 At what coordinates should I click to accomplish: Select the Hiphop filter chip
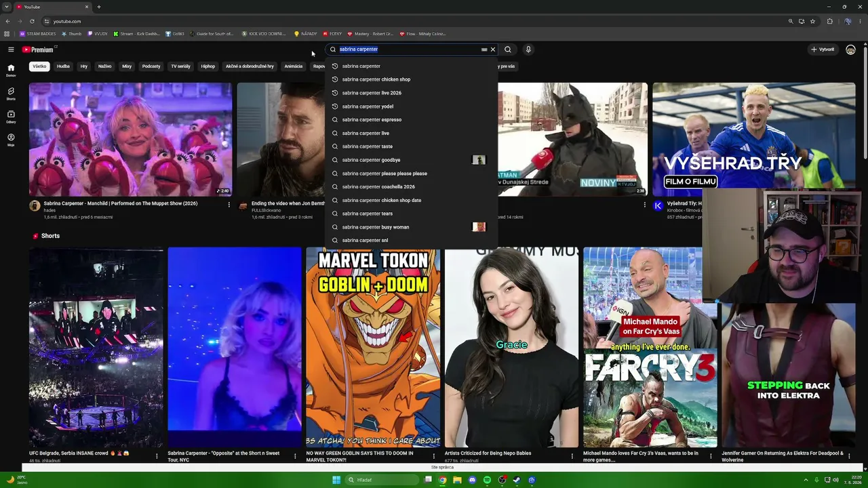tap(208, 66)
